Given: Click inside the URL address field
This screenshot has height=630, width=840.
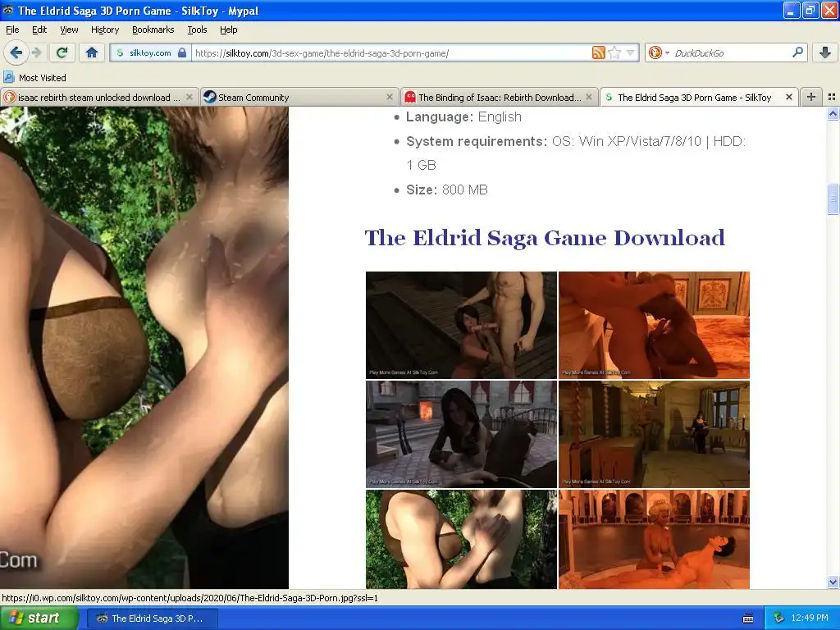Looking at the screenshot, I should coord(391,52).
